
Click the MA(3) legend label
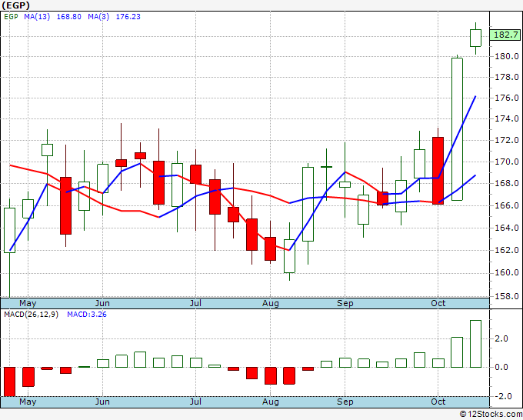tap(98, 17)
